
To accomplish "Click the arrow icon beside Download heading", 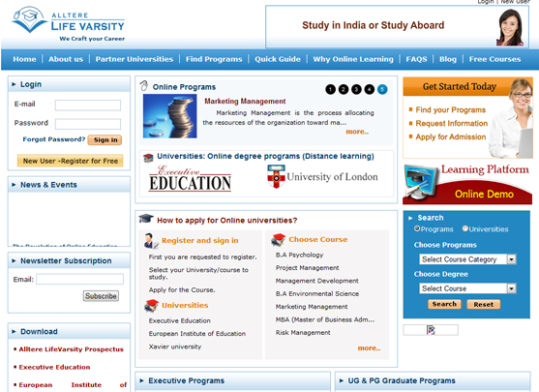I will click(14, 331).
